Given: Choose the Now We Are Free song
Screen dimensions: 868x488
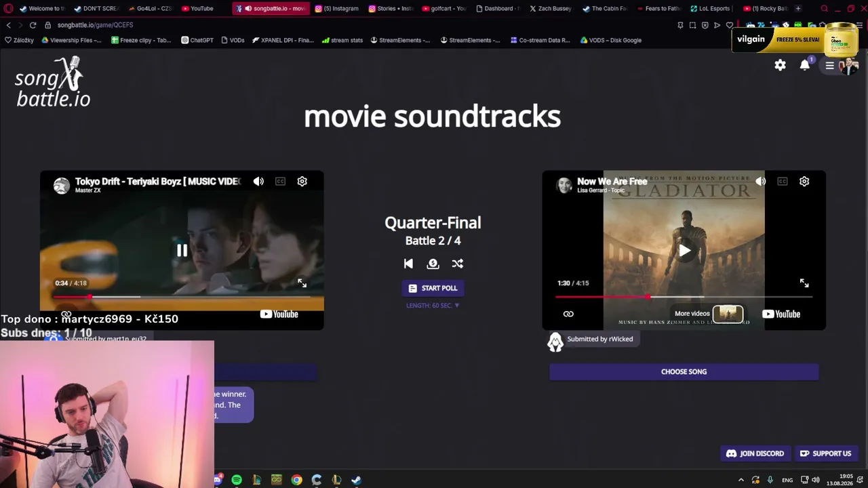Looking at the screenshot, I should pos(684,372).
